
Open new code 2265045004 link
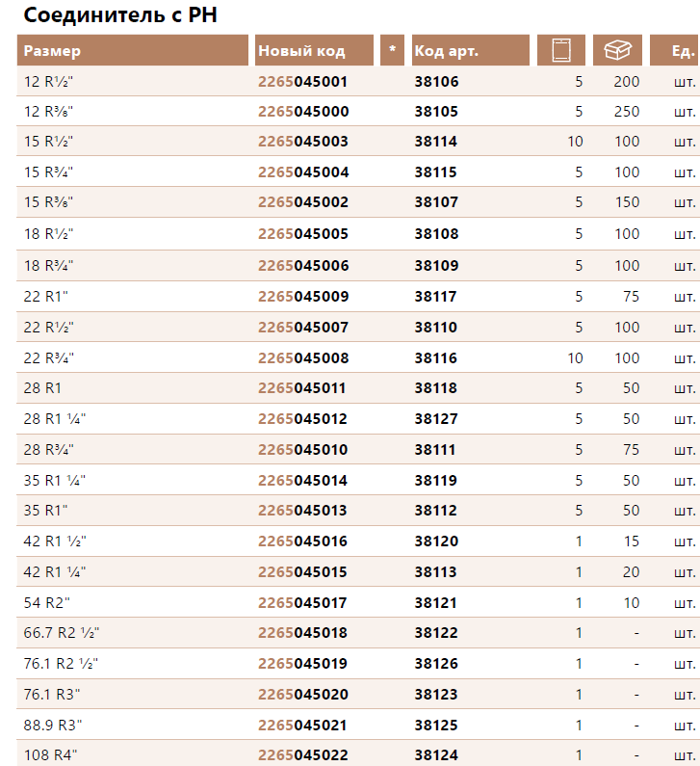(303, 172)
